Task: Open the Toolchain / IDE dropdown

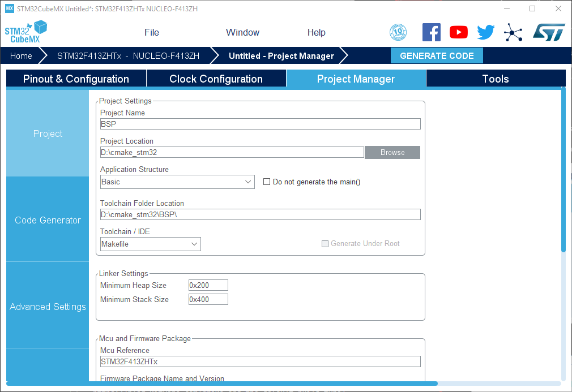Action: coord(150,244)
